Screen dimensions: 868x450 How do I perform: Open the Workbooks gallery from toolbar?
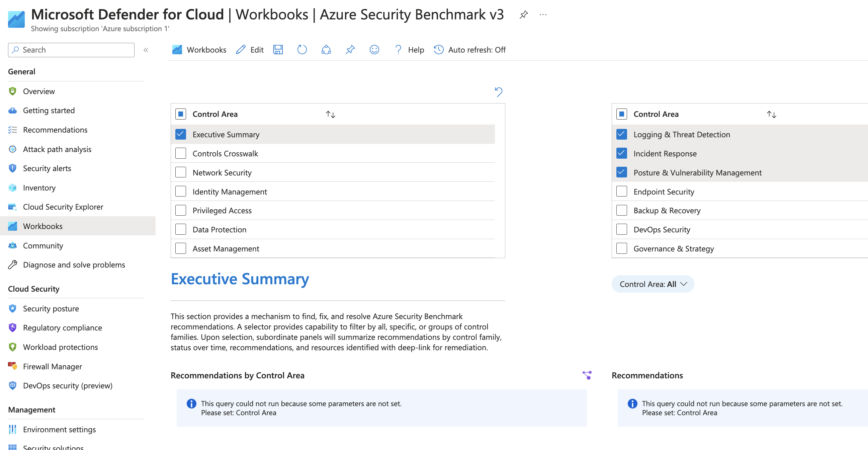coord(199,50)
